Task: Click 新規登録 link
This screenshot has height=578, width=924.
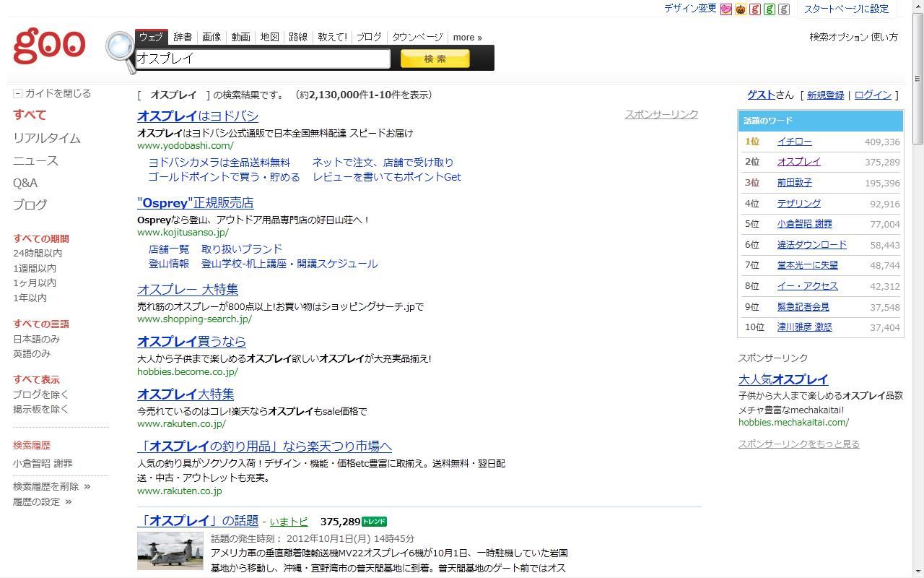Action: (825, 95)
